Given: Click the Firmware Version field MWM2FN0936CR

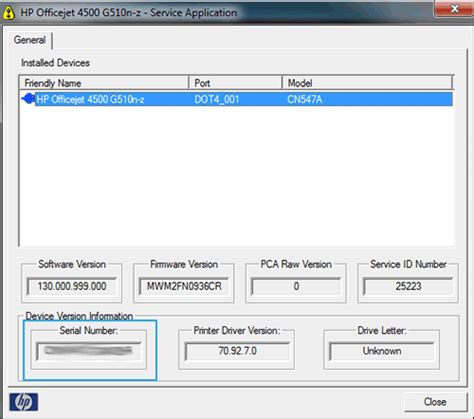Looking at the screenshot, I should (x=184, y=286).
